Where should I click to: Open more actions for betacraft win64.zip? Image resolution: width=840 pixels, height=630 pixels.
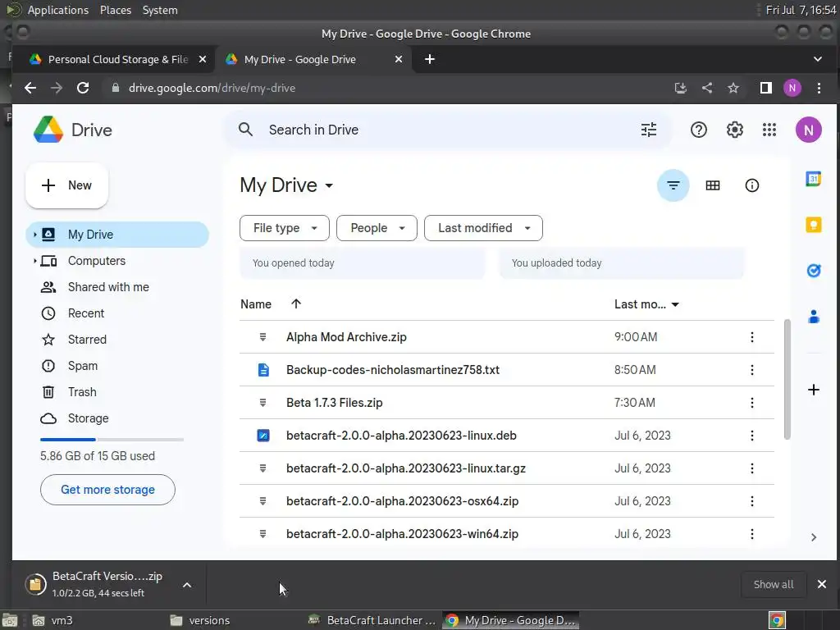pyautogui.click(x=751, y=534)
